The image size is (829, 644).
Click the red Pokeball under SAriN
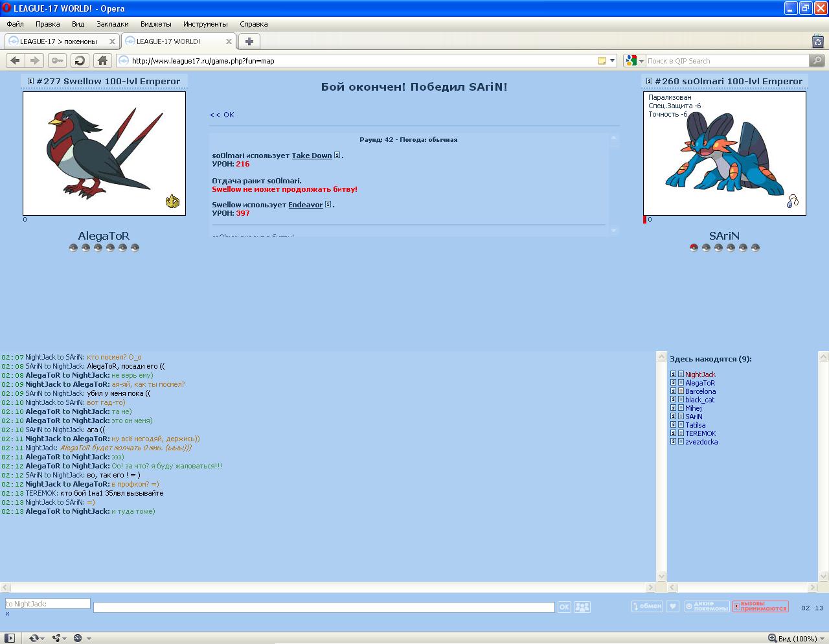(694, 247)
